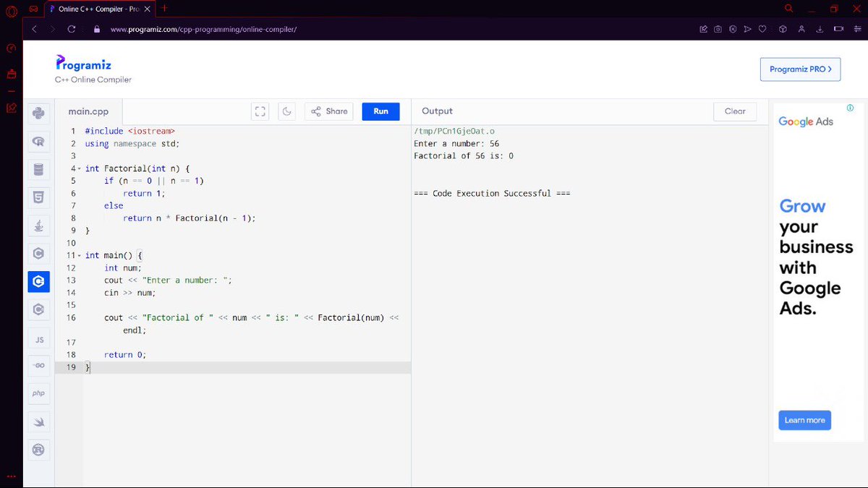The image size is (868, 488).
Task: Collapse the Factorial function fold arrow
Action: tap(80, 169)
